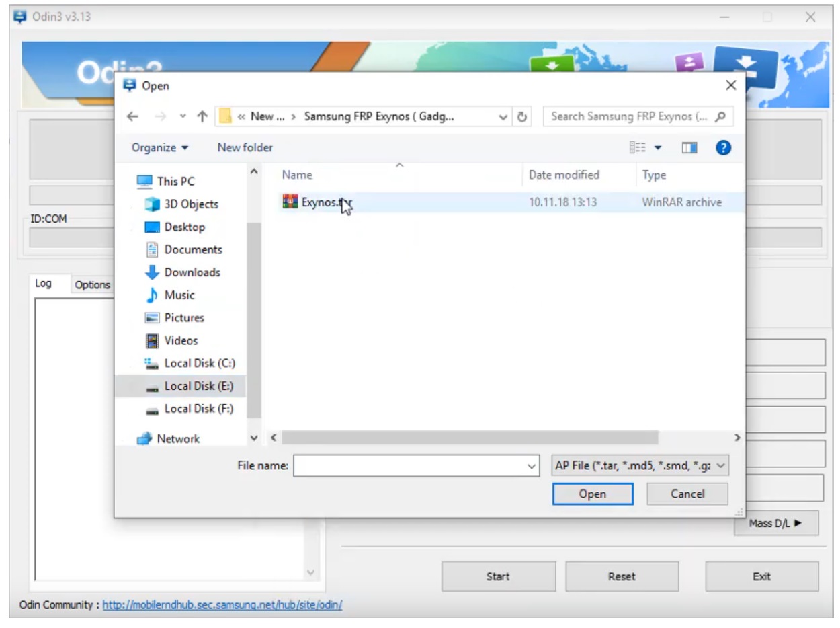Switch to the Log tab in Odin3
The height and width of the screenshot is (628, 840).
point(43,284)
